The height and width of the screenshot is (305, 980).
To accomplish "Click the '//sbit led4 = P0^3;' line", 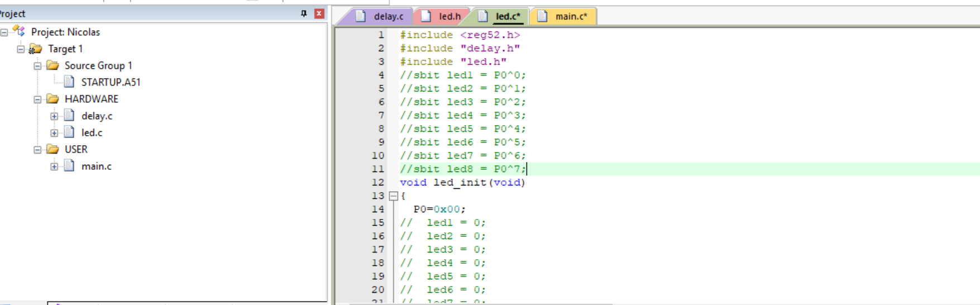I will (x=462, y=116).
